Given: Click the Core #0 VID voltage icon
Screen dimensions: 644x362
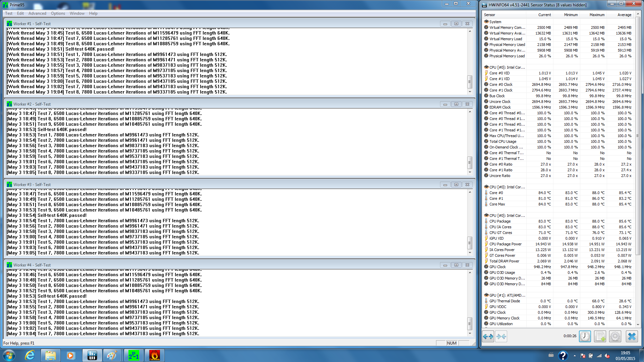Looking at the screenshot, I should [486, 73].
